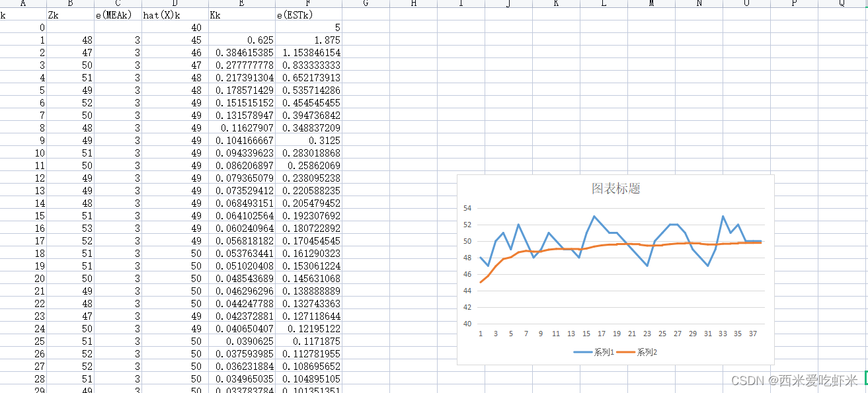Click column header K
868x393 pixels.
[556, 3]
